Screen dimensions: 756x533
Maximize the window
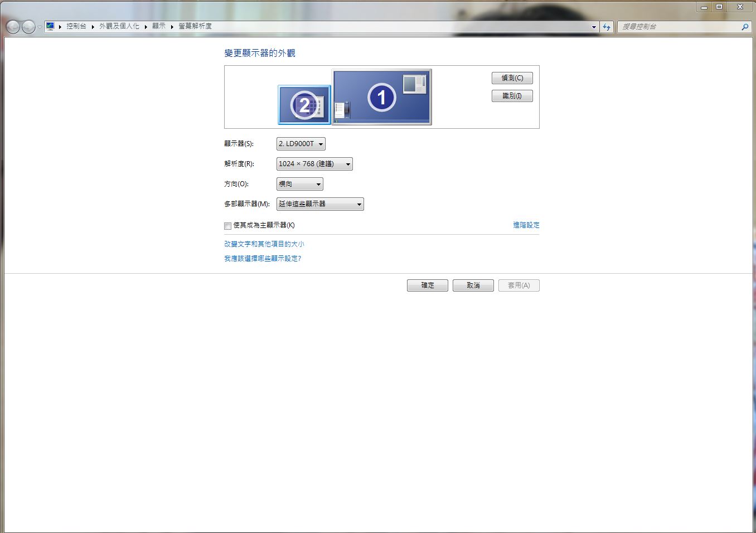pos(719,7)
